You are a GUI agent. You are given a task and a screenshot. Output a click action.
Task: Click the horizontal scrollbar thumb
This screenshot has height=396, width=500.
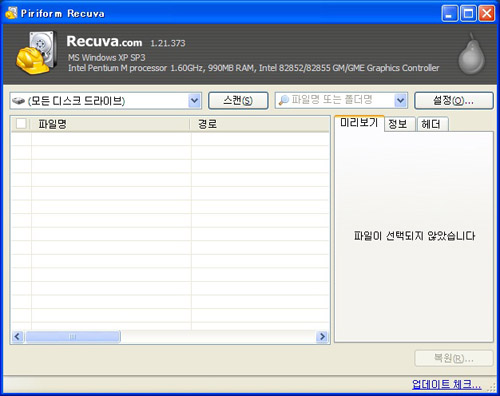[x=73, y=337]
